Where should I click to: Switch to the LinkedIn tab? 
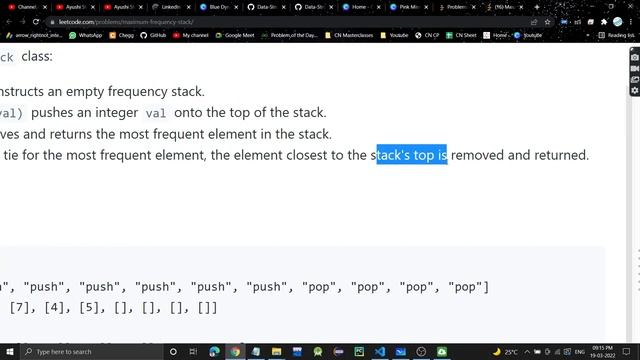pyautogui.click(x=171, y=7)
